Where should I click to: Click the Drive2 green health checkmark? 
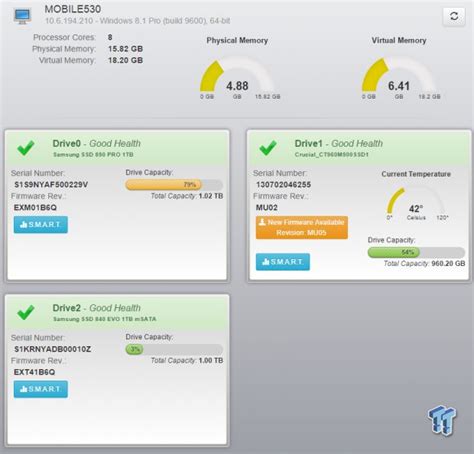(26, 312)
